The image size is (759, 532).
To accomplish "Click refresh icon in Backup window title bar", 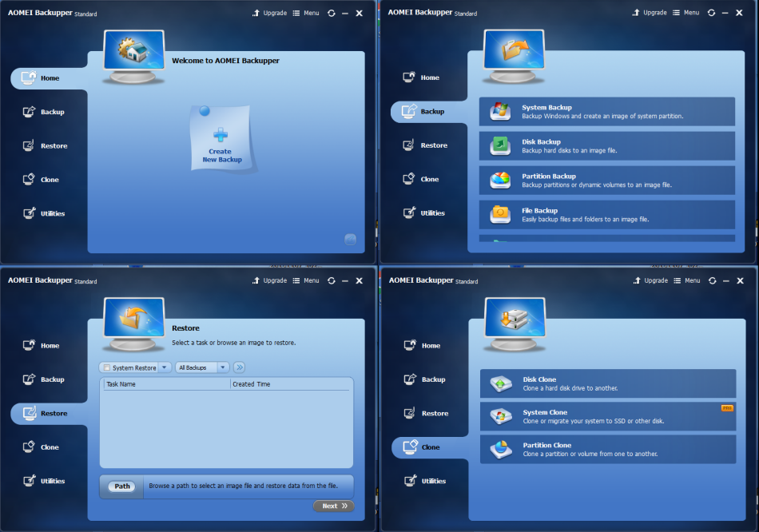I will (711, 13).
